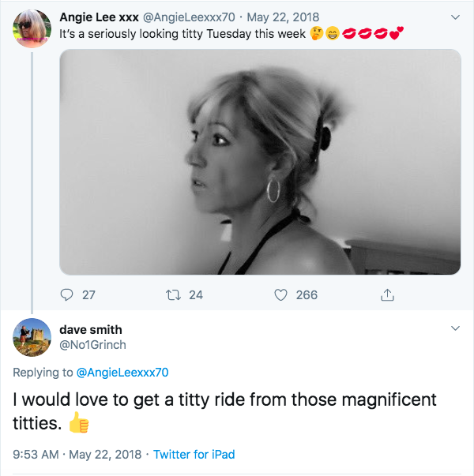
Task: Open the @No1Grinch handle
Action: coord(92,344)
